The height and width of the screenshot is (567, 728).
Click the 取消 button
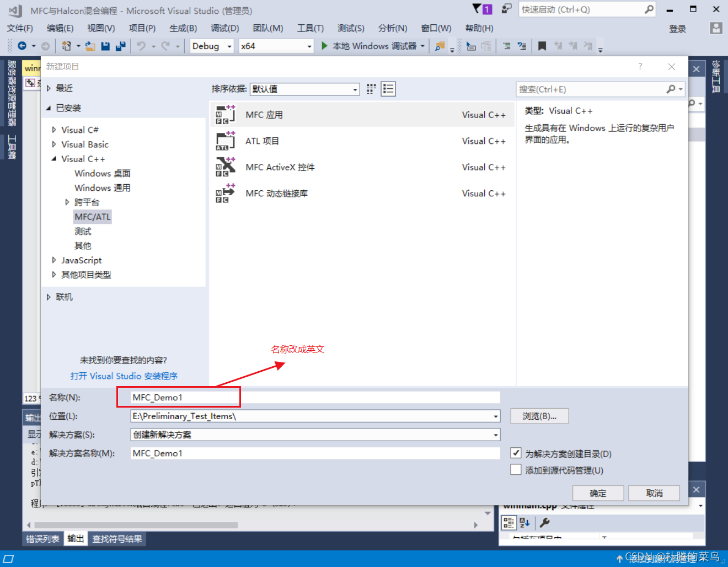pyautogui.click(x=654, y=493)
